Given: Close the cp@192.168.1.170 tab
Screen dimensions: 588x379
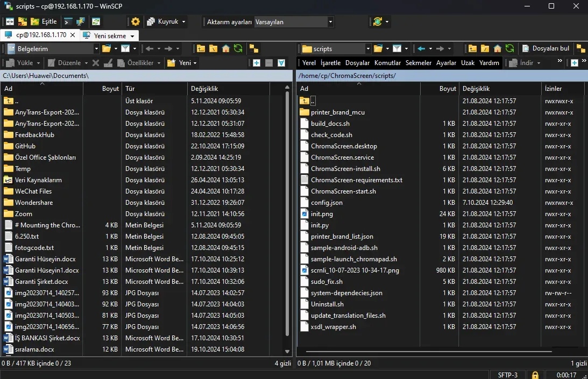Looking at the screenshot, I should point(73,35).
